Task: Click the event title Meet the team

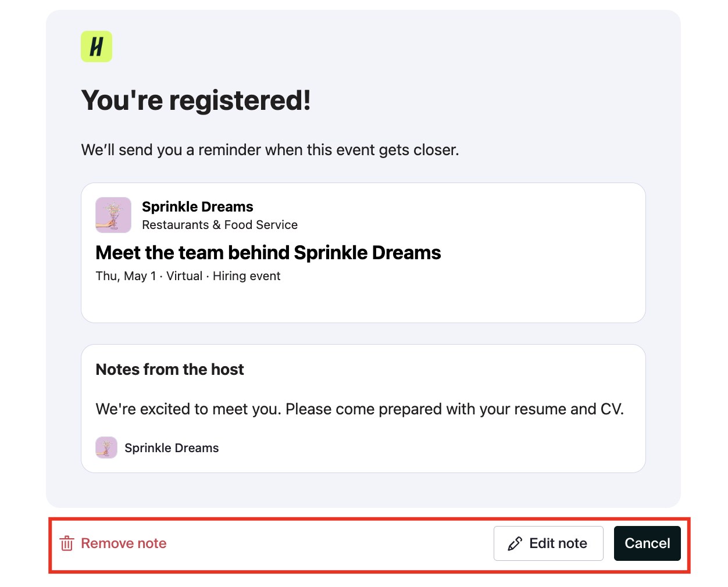Action: (268, 253)
